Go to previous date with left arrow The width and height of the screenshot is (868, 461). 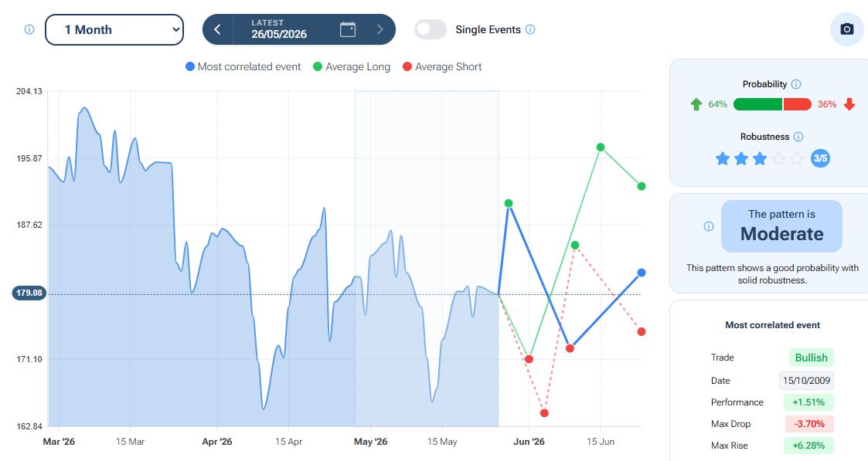(217, 29)
